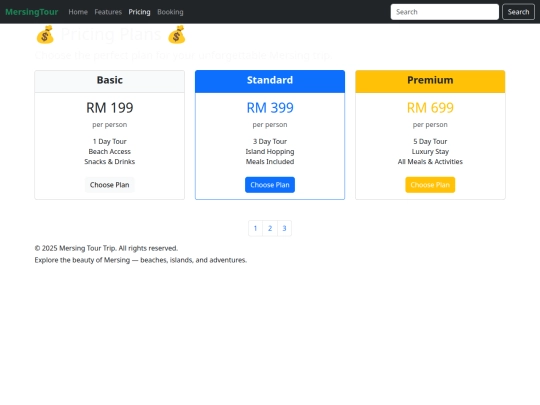The width and height of the screenshot is (540, 405).
Task: Click the "Explore the beauty of Mersing" line
Action: pos(141,260)
